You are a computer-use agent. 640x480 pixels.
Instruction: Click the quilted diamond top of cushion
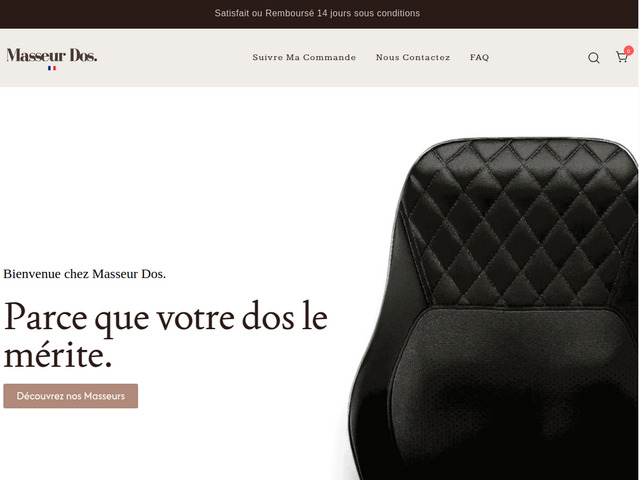point(518,222)
